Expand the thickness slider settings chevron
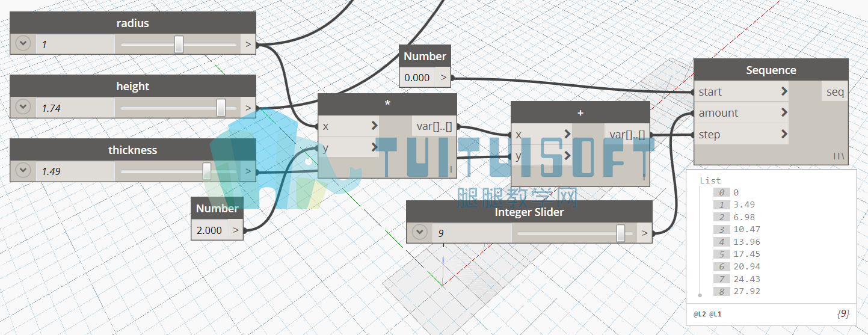This screenshot has width=868, height=335. (x=23, y=171)
